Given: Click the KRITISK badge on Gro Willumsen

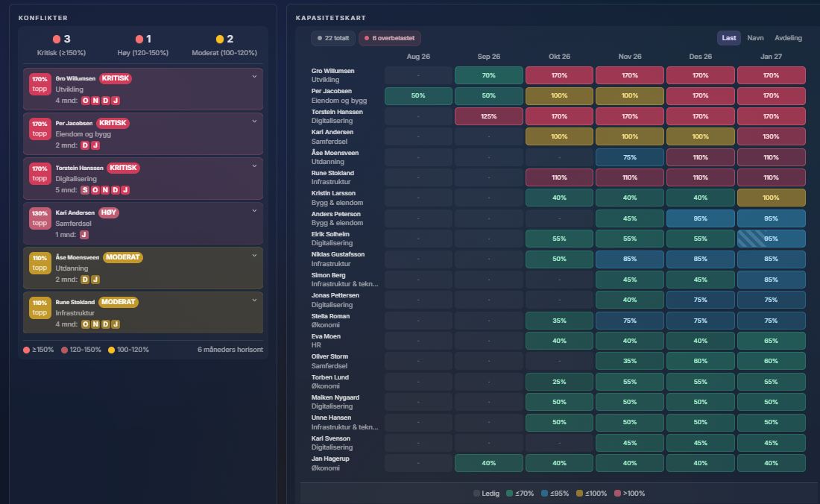Looking at the screenshot, I should [x=115, y=78].
